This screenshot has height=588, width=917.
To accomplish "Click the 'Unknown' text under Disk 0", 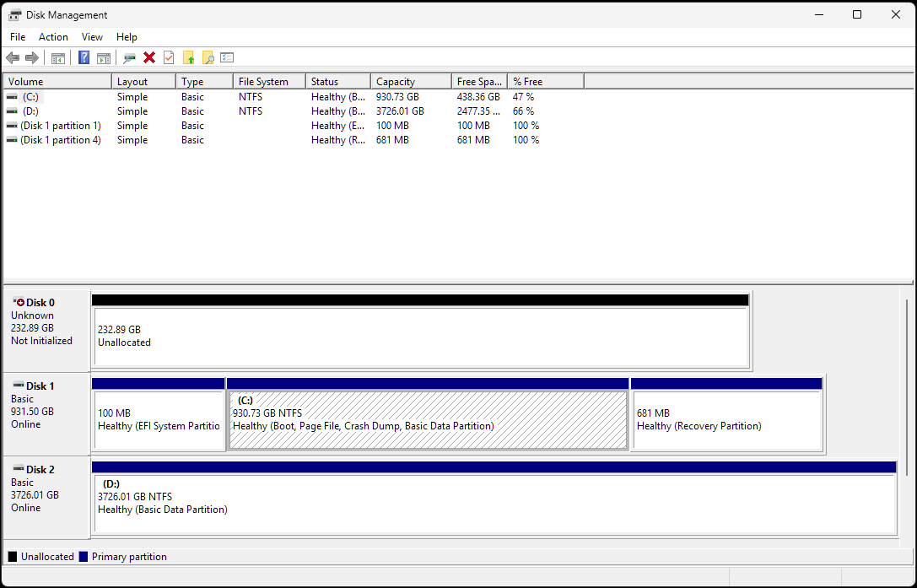I will 32,316.
